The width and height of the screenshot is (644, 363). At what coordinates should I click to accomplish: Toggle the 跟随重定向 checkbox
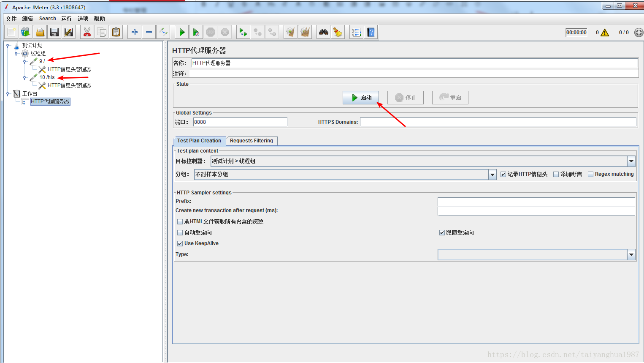coord(442,232)
